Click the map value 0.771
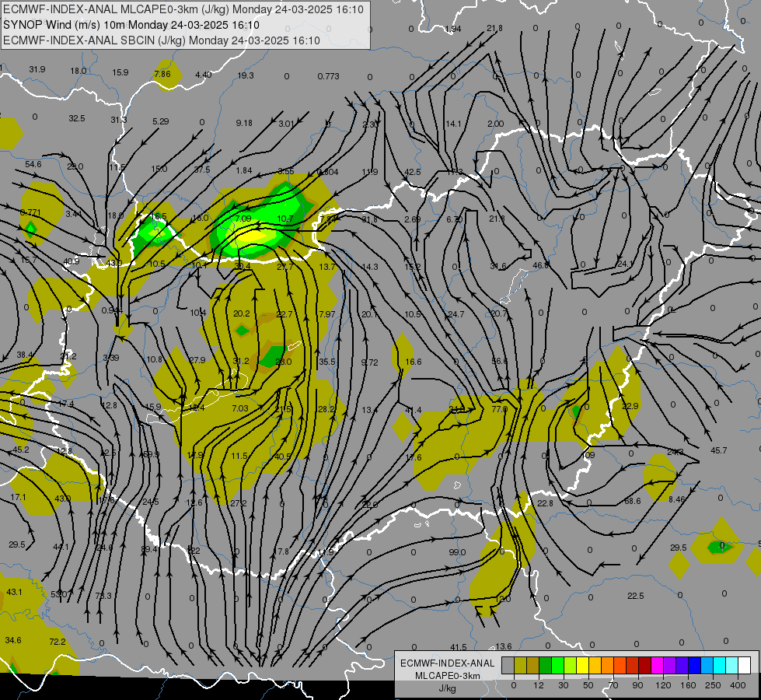The height and width of the screenshot is (700, 761). [30, 212]
